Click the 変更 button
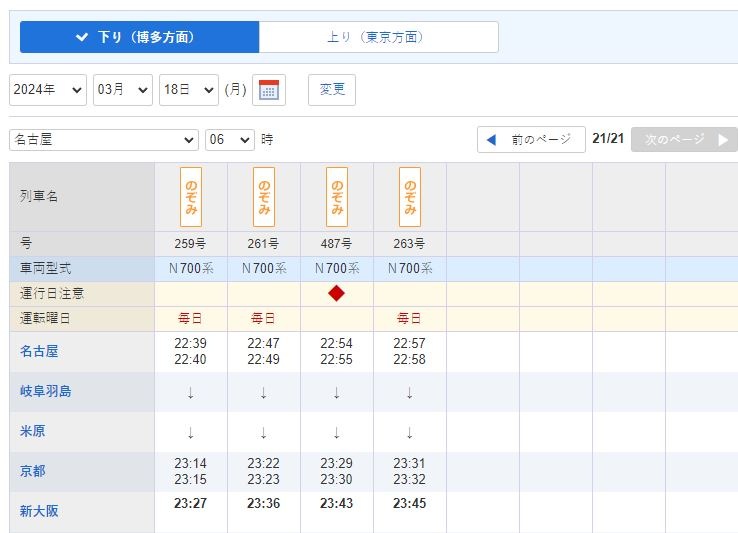 [332, 89]
